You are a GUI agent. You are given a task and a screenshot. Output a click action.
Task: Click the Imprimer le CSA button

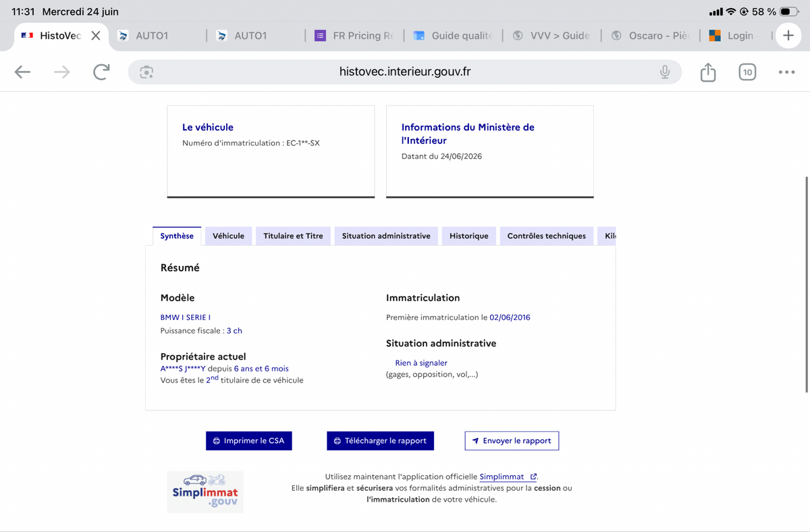(x=248, y=441)
